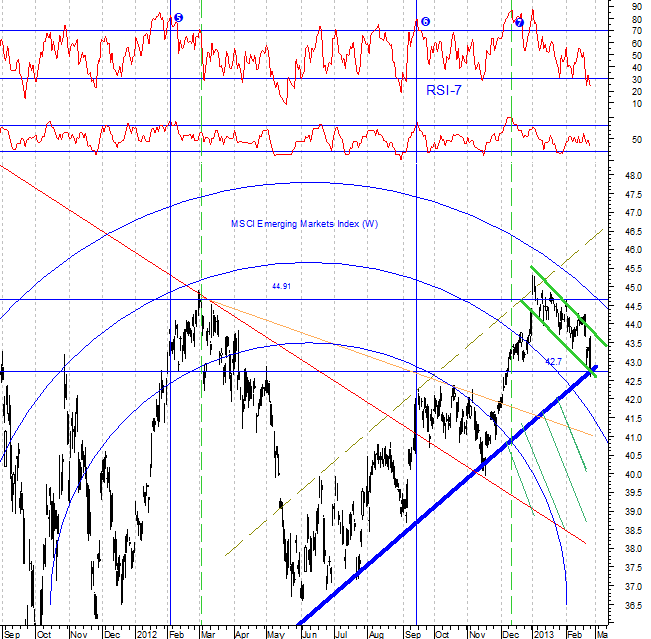Click the Aug month label
This screenshot has height=639, width=651.
pyautogui.click(x=376, y=634)
